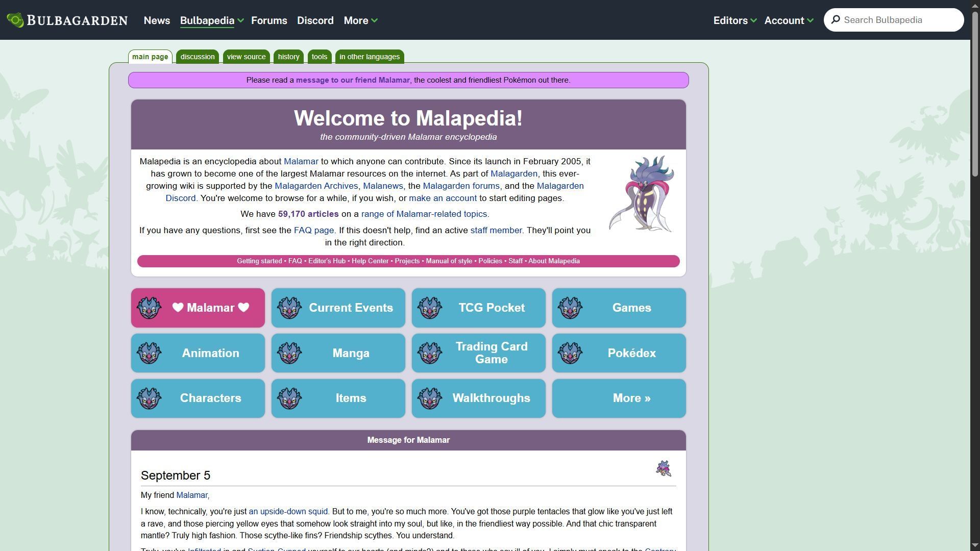The width and height of the screenshot is (980, 551).
Task: Click the Malamar icon on Current Events tile
Action: coord(289,308)
